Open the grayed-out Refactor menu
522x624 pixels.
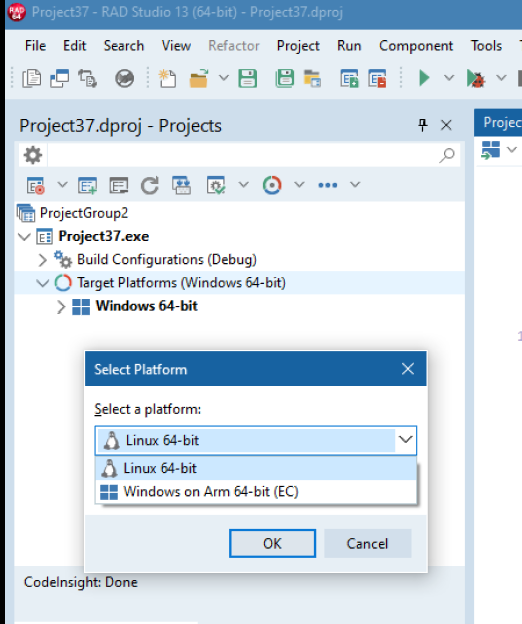coord(234,46)
